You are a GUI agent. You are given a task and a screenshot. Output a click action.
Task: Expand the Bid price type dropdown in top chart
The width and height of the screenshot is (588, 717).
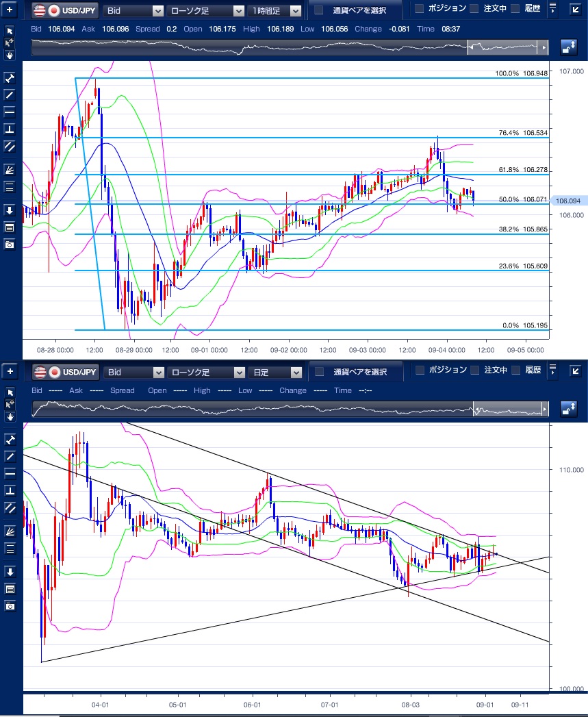tap(134, 11)
